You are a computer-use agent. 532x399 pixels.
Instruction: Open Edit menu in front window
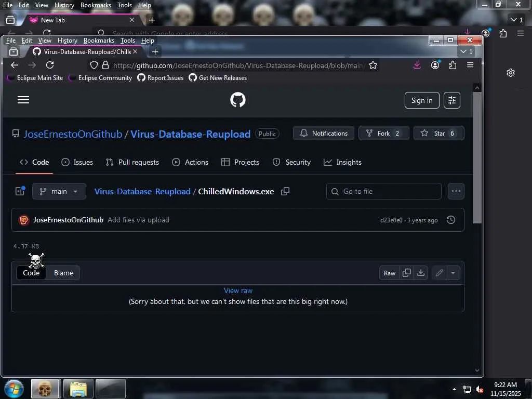tap(27, 41)
